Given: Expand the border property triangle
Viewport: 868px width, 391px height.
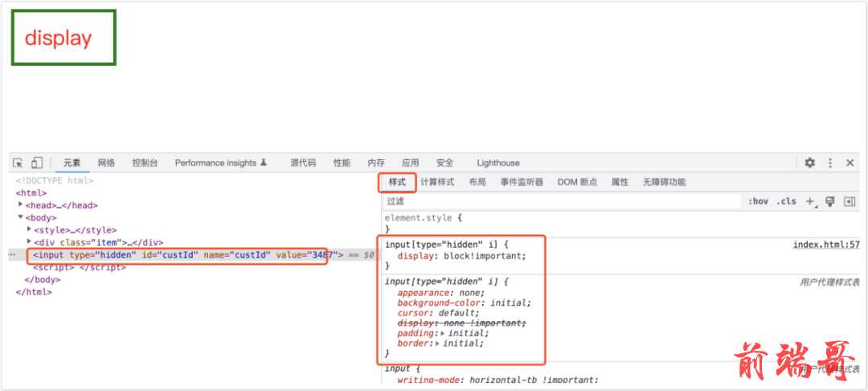Looking at the screenshot, I should pos(437,344).
